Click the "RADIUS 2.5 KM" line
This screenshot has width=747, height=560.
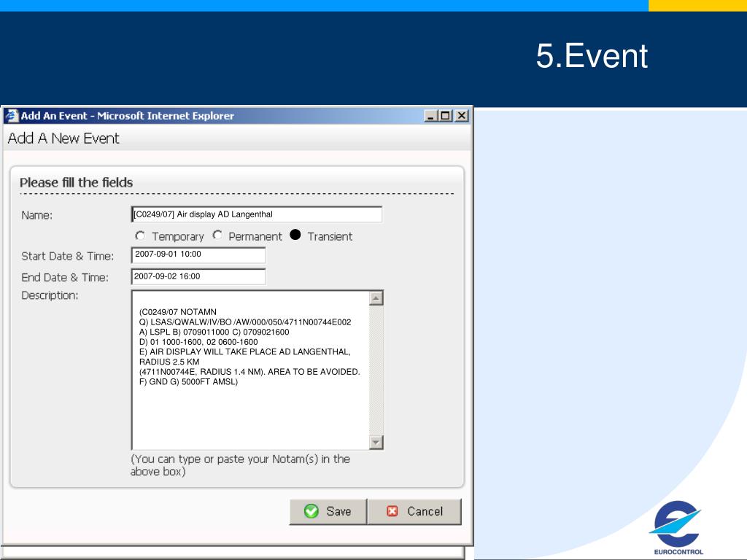(169, 362)
